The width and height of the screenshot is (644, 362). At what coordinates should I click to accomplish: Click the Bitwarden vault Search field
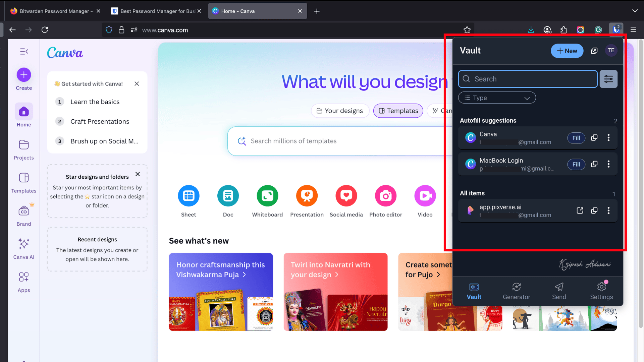528,79
